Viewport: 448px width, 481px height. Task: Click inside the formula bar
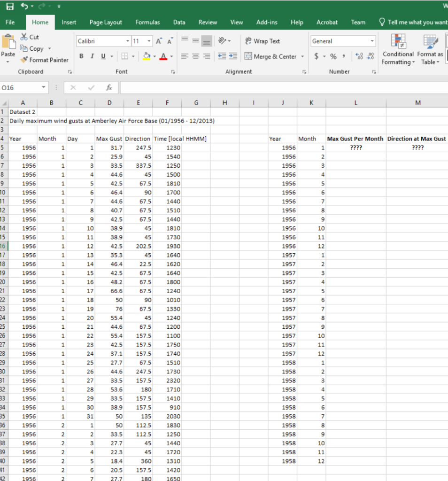click(284, 88)
